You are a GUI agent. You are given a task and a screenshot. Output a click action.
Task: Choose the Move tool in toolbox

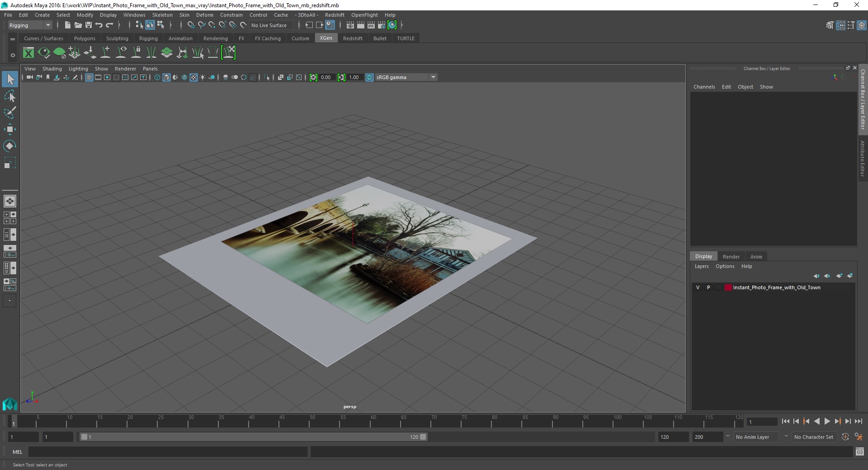(10, 129)
